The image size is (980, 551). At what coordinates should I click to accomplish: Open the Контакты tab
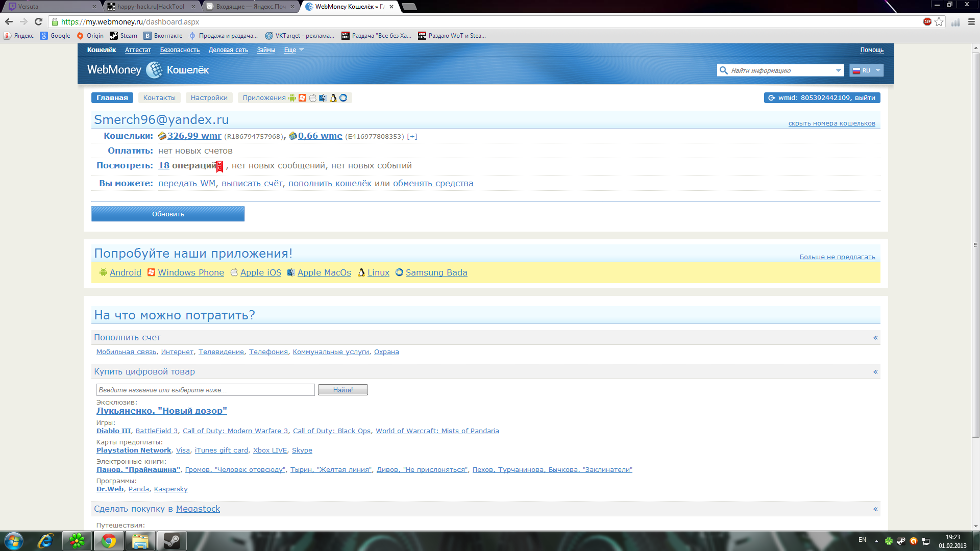(x=159, y=98)
